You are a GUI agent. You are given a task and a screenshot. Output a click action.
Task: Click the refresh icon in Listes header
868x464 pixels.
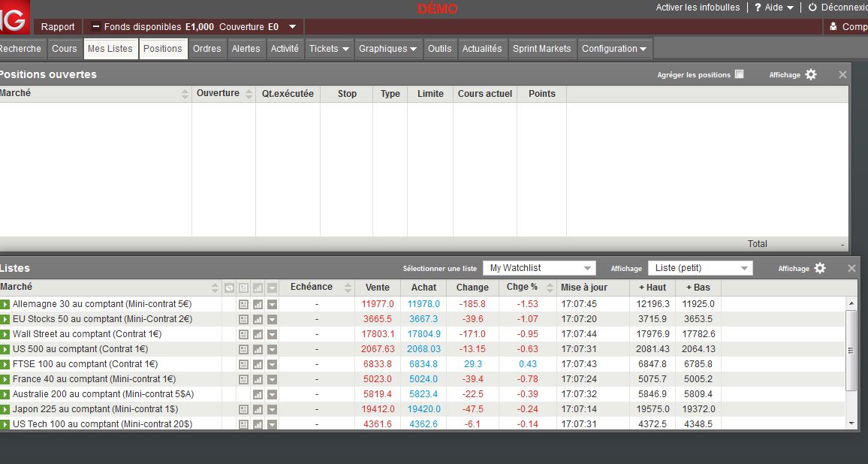coord(229,288)
